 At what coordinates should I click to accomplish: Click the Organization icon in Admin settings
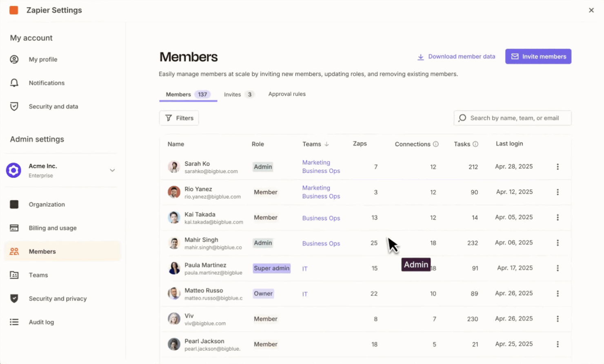pos(14,204)
